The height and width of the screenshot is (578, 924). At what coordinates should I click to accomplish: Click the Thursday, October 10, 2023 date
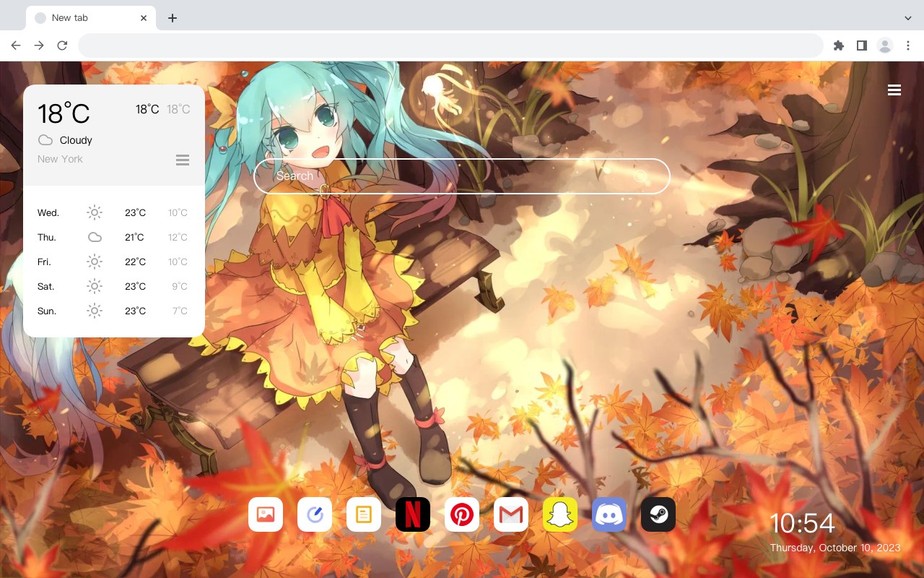click(x=835, y=548)
